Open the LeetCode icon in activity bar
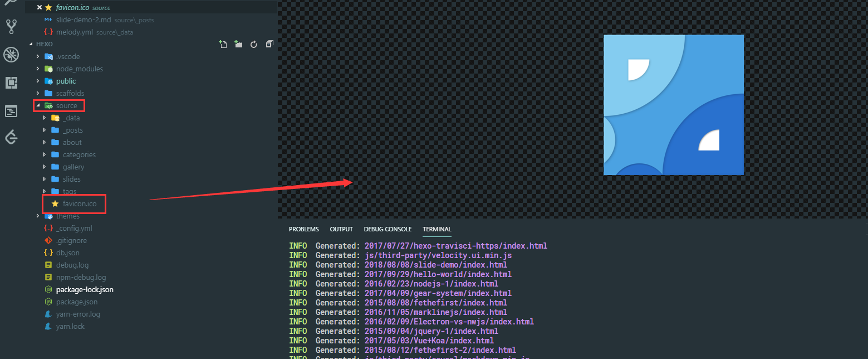Image resolution: width=868 pixels, height=359 pixels. tap(11, 137)
